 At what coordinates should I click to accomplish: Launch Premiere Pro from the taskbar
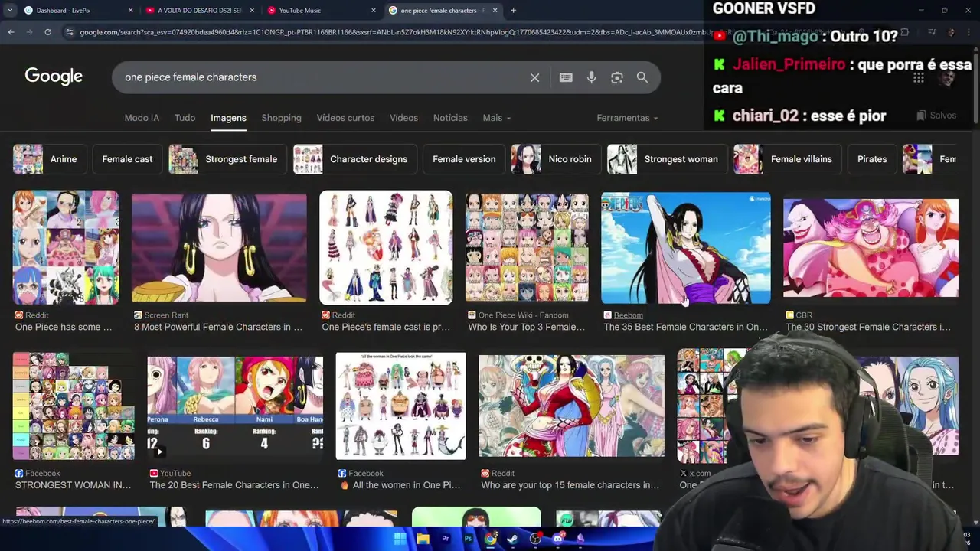[445, 539]
